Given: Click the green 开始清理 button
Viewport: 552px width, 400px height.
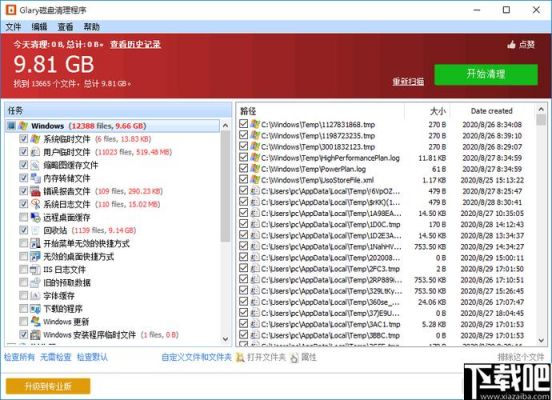Looking at the screenshot, I should click(486, 74).
